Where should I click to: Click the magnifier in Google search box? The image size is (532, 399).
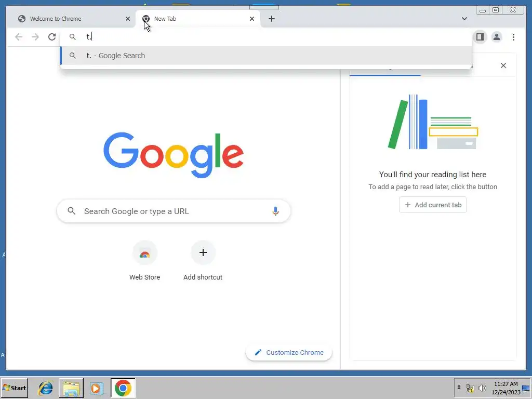pyautogui.click(x=71, y=211)
